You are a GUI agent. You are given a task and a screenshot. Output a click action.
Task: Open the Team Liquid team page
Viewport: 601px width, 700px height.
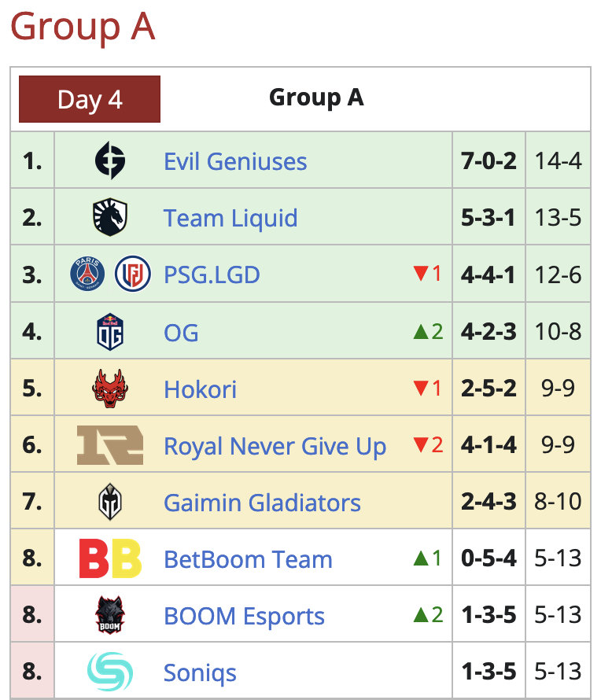click(230, 219)
